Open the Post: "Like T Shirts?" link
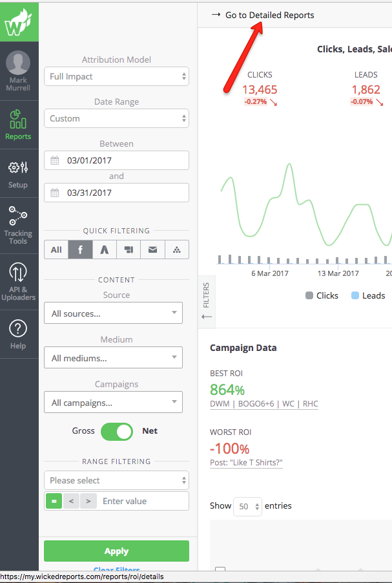The height and width of the screenshot is (583, 392). [x=246, y=463]
